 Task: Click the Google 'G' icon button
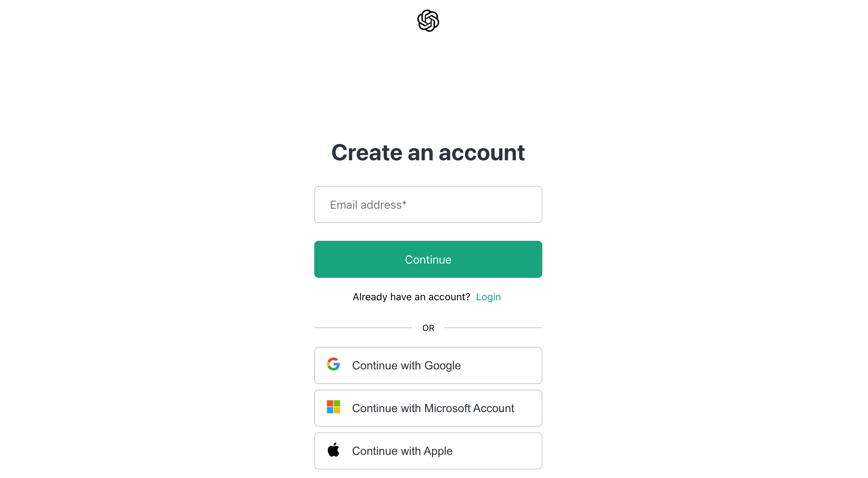pyautogui.click(x=333, y=365)
